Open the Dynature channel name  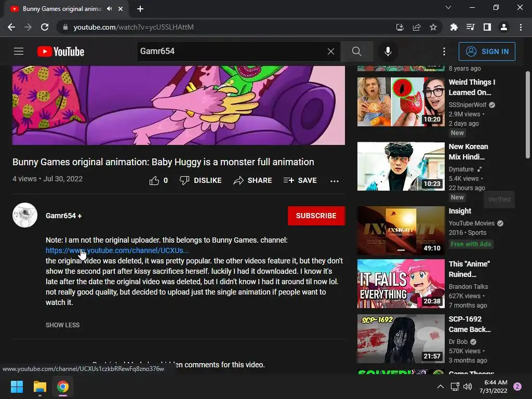[461, 169]
